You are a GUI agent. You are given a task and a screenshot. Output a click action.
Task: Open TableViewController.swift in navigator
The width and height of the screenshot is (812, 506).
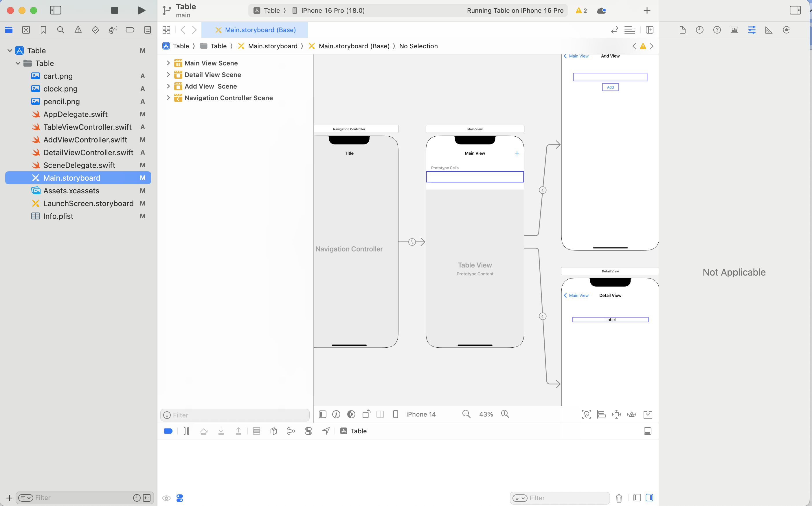point(87,127)
